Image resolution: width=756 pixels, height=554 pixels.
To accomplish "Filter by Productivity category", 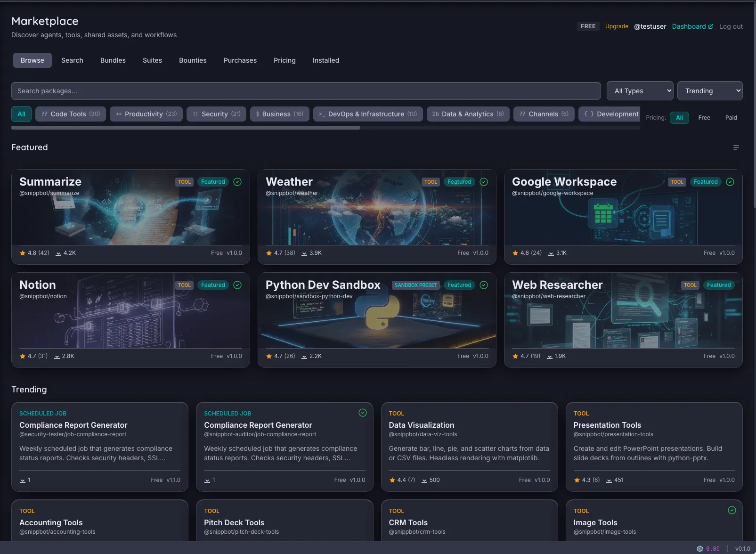I will click(146, 114).
